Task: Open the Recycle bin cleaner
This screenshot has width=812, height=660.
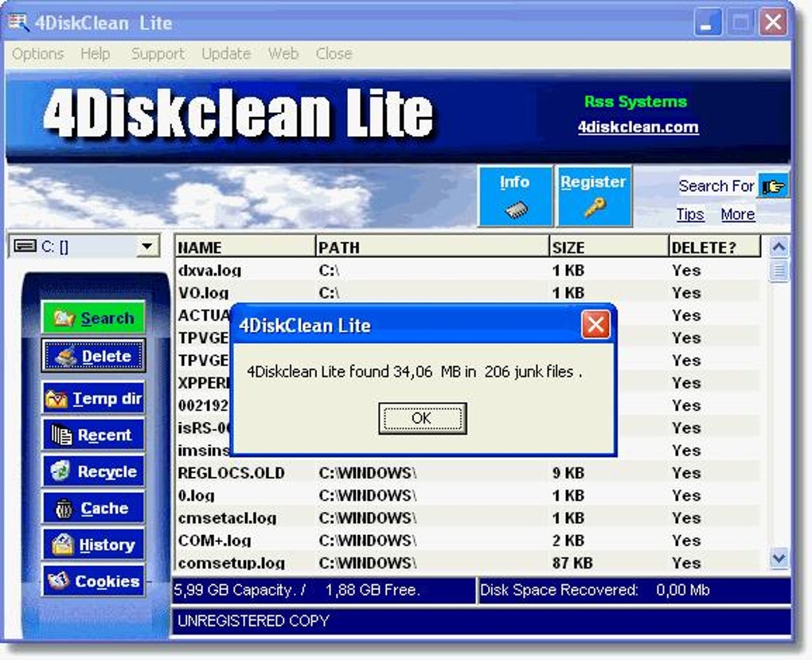Action: (93, 471)
